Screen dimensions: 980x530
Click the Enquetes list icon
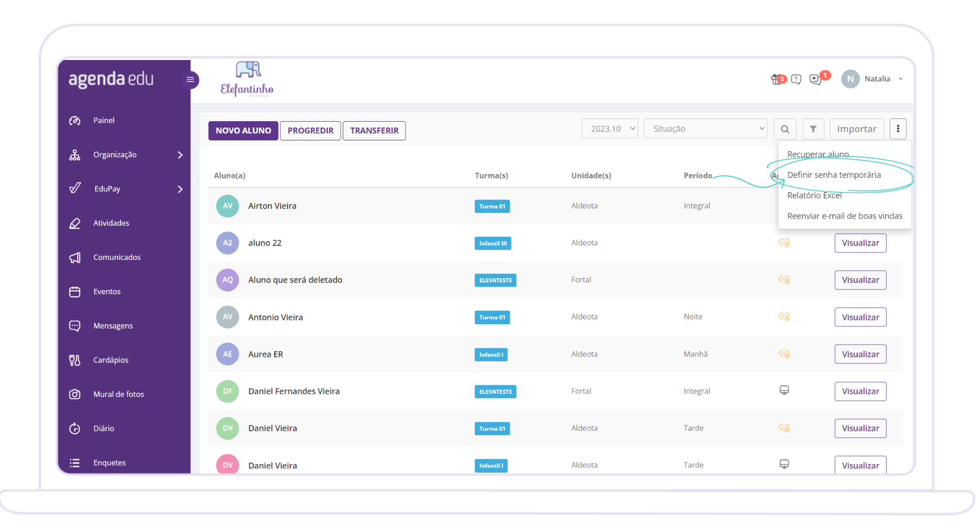click(x=75, y=463)
